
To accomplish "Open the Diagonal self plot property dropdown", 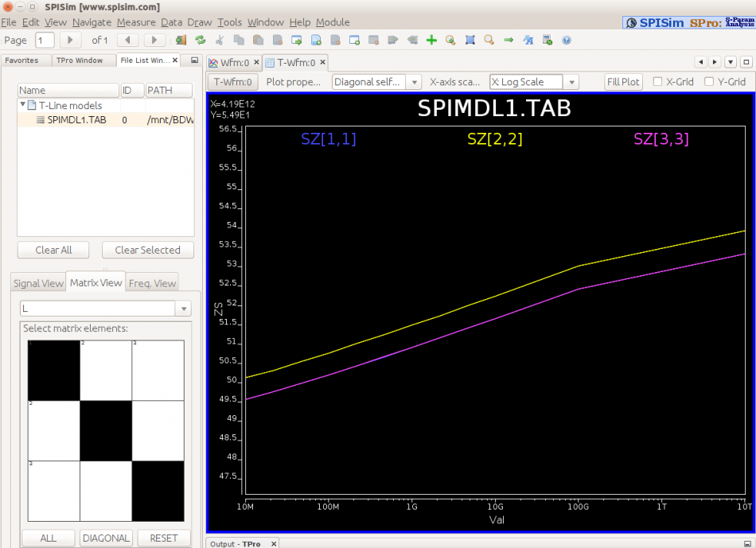I will click(x=376, y=82).
